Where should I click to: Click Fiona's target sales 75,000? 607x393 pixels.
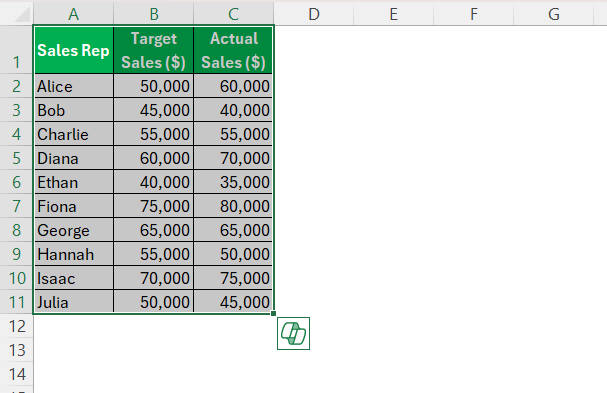[154, 206]
